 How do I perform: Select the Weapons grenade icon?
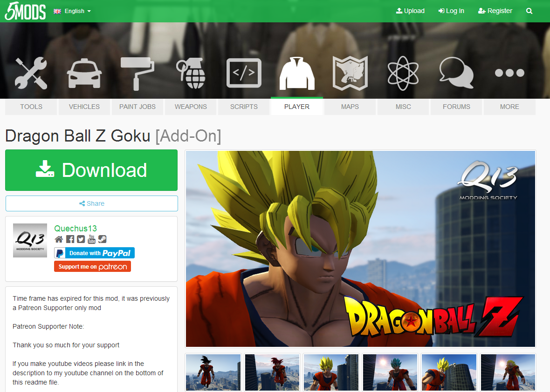click(191, 73)
